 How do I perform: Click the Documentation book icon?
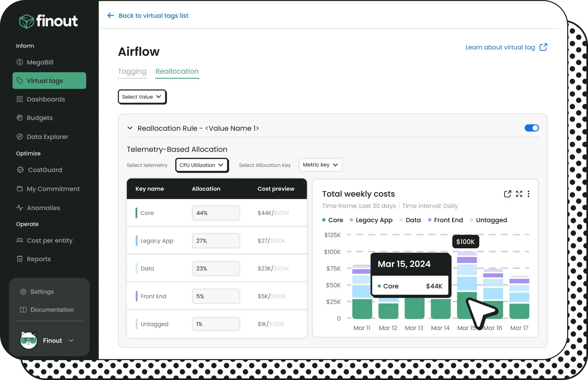point(23,309)
